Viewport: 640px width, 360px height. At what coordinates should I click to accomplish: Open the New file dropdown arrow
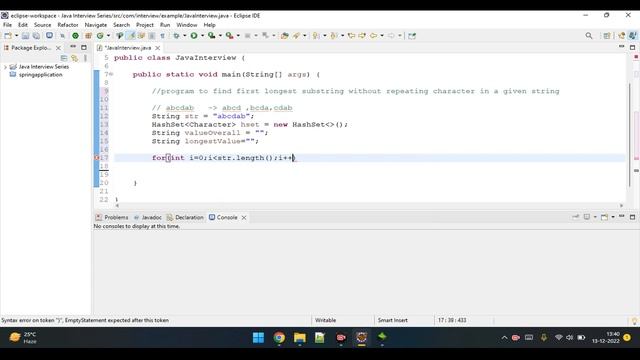tap(16, 36)
